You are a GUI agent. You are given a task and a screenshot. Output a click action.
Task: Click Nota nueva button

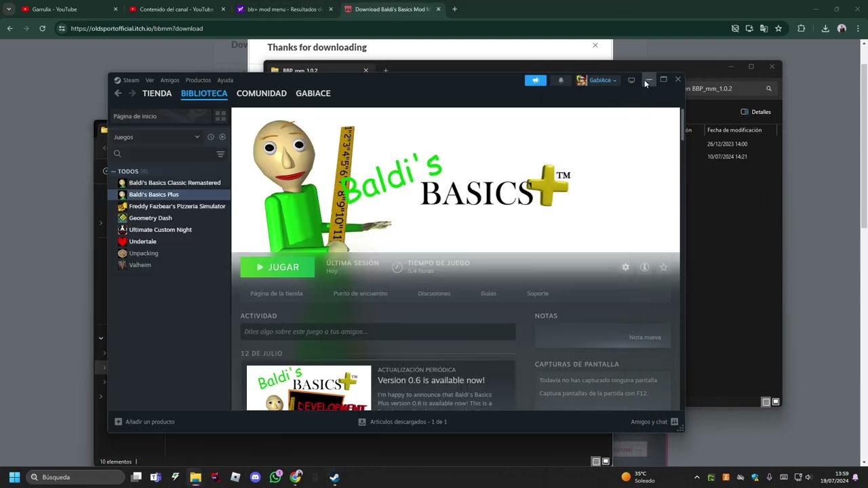tap(644, 337)
